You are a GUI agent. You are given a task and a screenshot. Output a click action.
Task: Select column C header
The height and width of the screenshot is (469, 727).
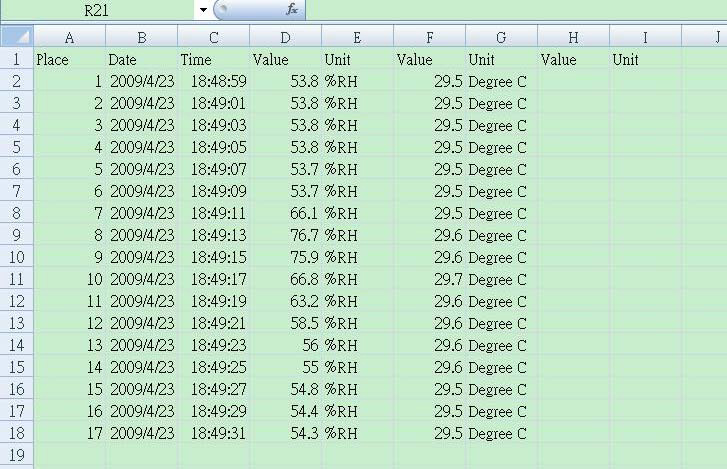tap(214, 37)
